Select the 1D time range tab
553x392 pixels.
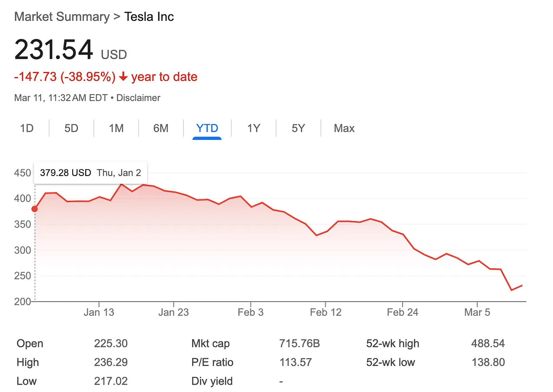coord(27,129)
